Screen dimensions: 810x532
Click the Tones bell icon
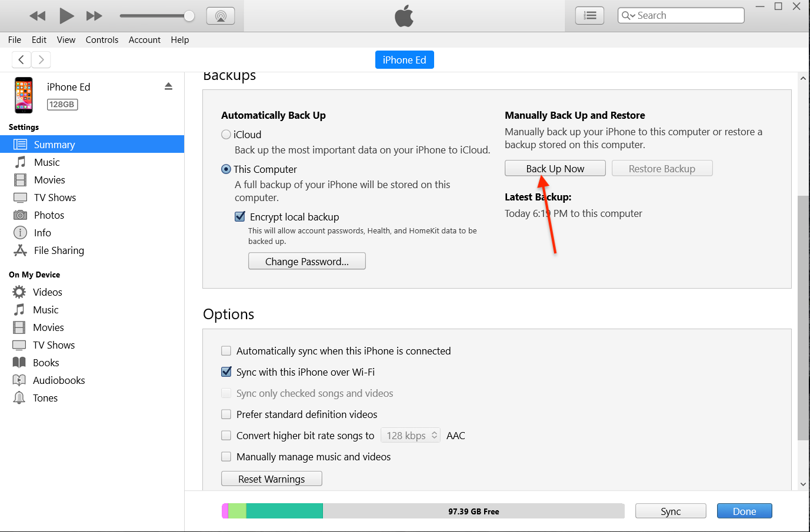point(19,398)
